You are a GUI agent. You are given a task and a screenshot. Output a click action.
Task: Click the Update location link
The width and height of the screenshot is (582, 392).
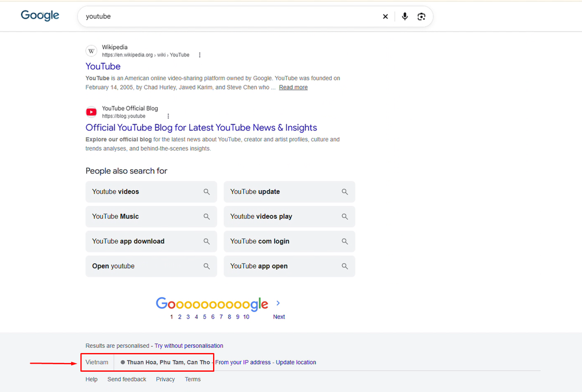296,362
